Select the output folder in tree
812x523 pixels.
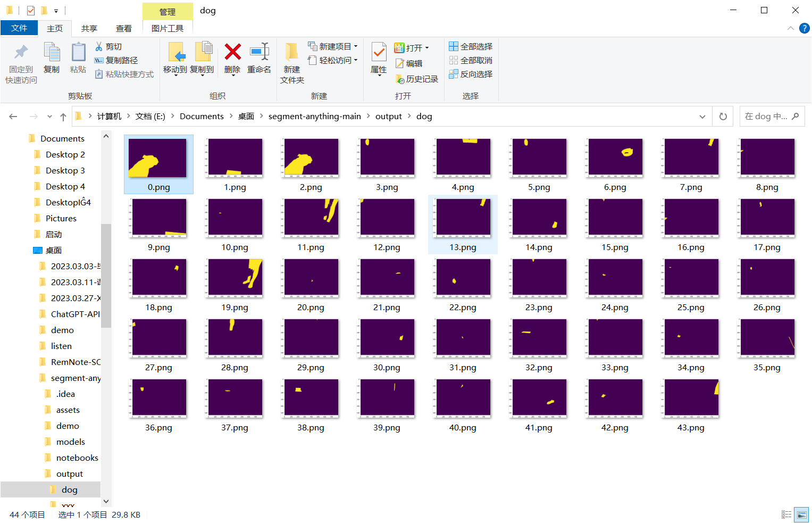tap(69, 474)
